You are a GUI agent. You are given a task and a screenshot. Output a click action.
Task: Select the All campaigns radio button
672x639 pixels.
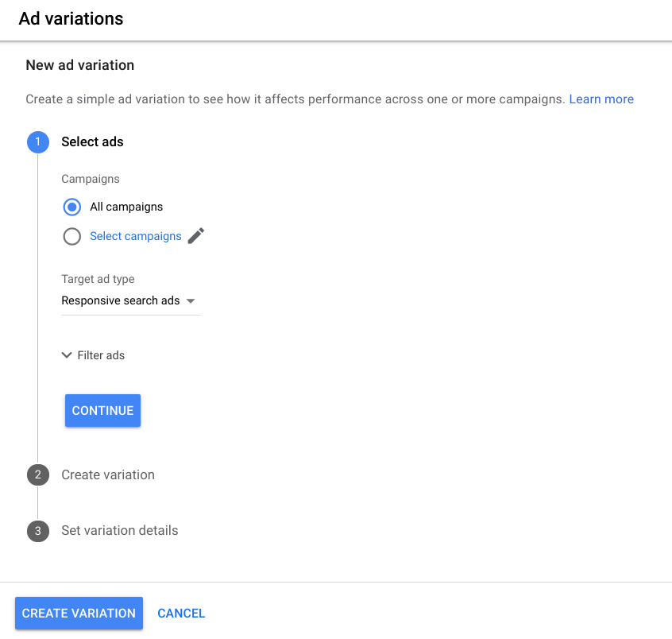coord(72,207)
